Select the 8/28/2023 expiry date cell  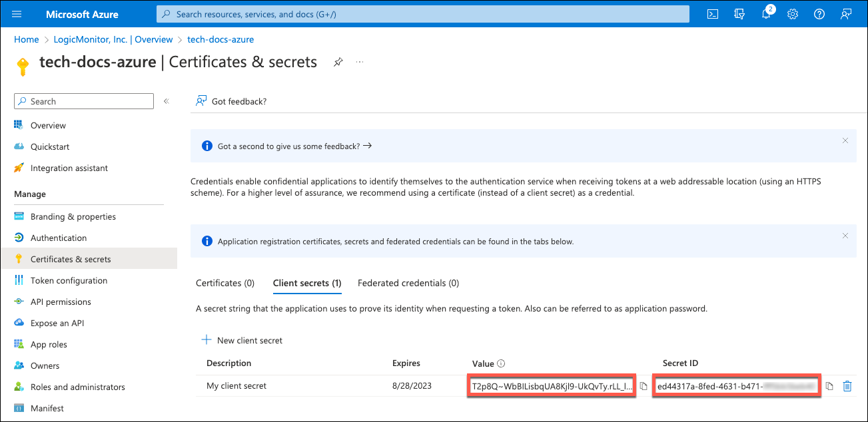pos(411,386)
